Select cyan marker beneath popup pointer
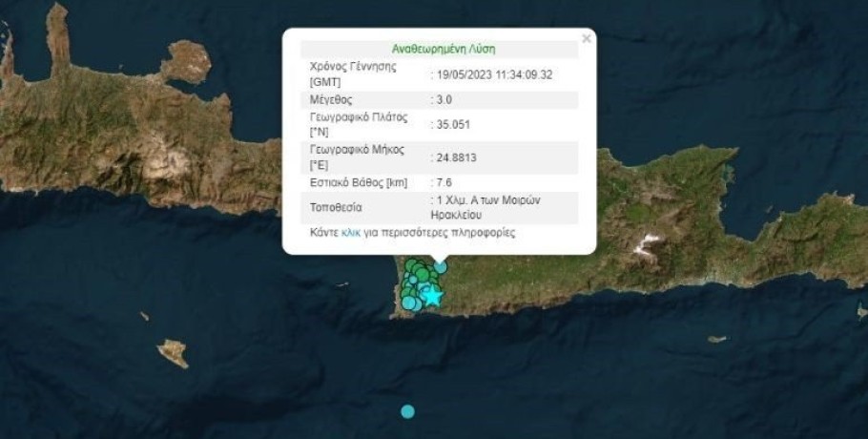The width and height of the screenshot is (868, 439). tap(440, 267)
